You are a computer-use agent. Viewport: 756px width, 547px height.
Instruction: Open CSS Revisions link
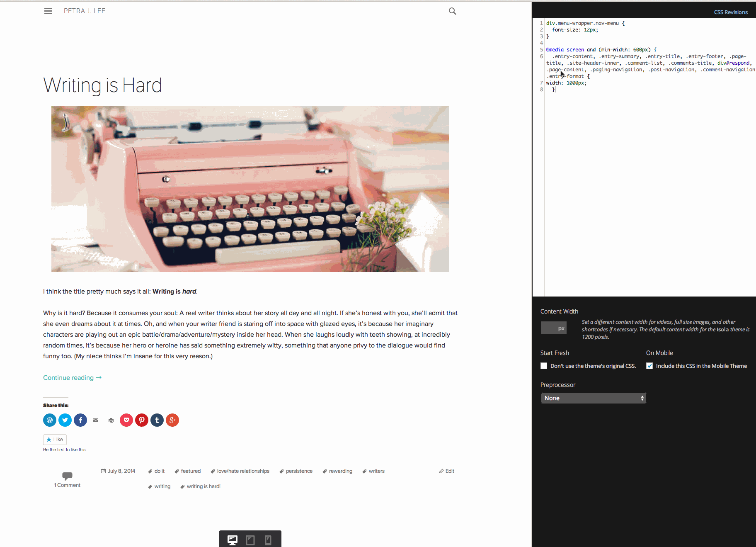(x=730, y=12)
